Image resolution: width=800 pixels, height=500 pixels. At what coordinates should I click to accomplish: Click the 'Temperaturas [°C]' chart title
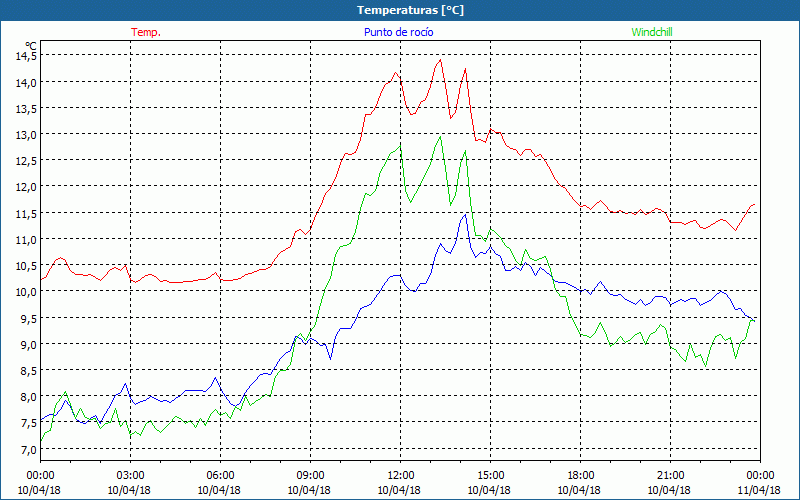point(410,10)
